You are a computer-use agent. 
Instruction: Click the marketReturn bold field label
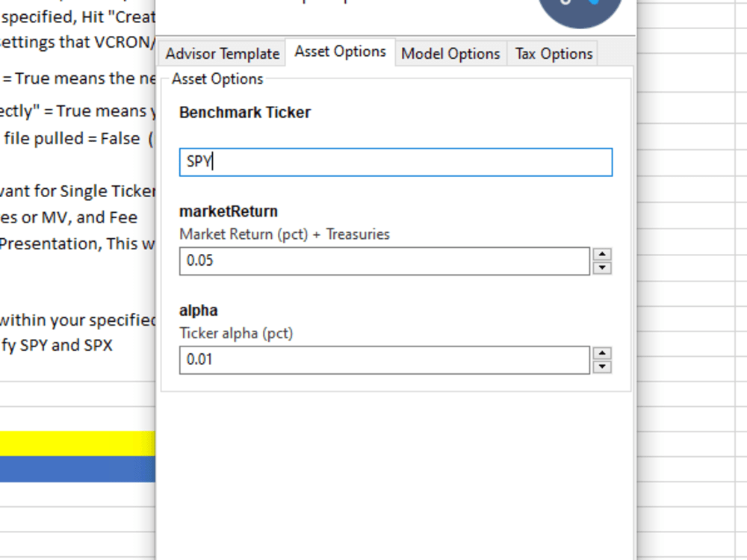228,211
